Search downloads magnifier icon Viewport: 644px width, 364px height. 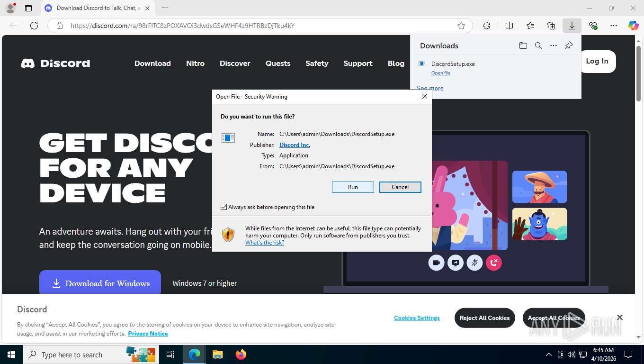538,45
